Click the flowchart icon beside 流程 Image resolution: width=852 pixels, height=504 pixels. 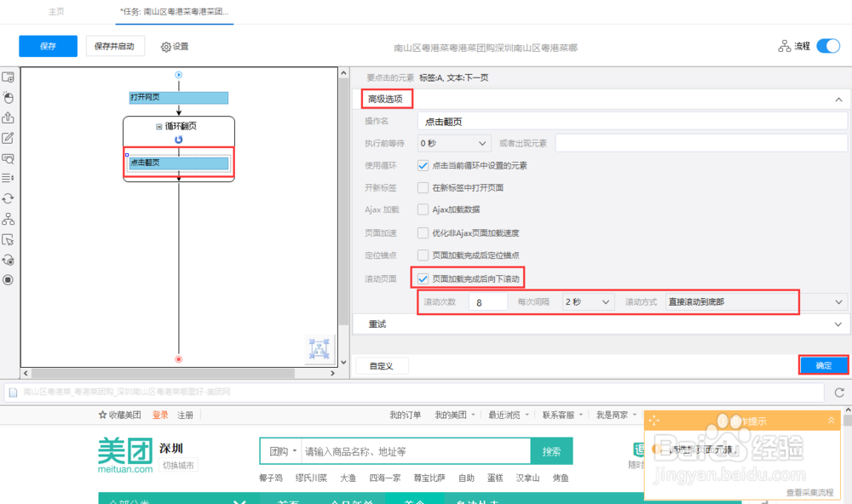(x=784, y=46)
